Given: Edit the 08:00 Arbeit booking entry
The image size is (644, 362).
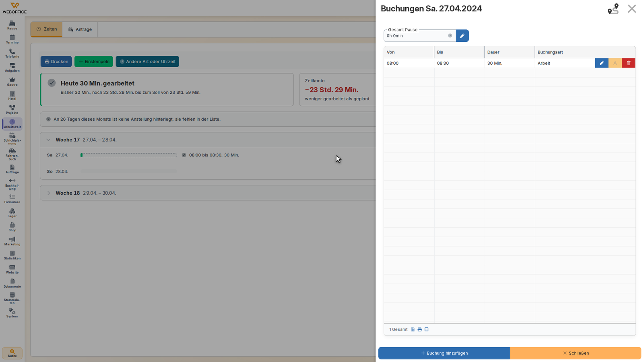Looking at the screenshot, I should [x=601, y=63].
